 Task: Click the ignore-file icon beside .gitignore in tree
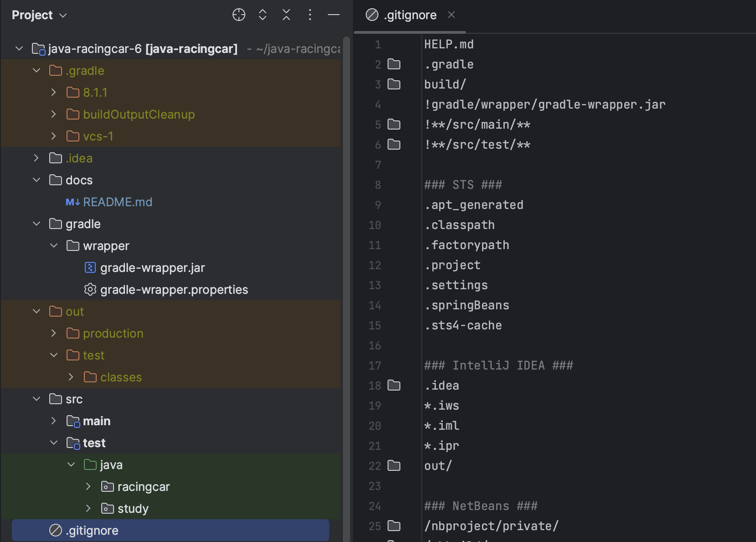(56, 530)
